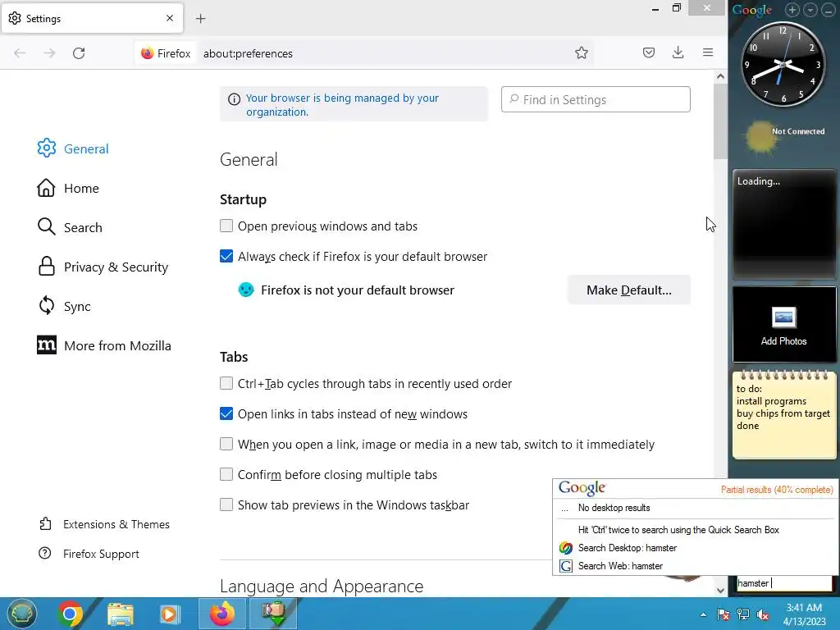840x630 pixels.
Task: Click the installer download taskbar icon
Action: click(x=274, y=614)
